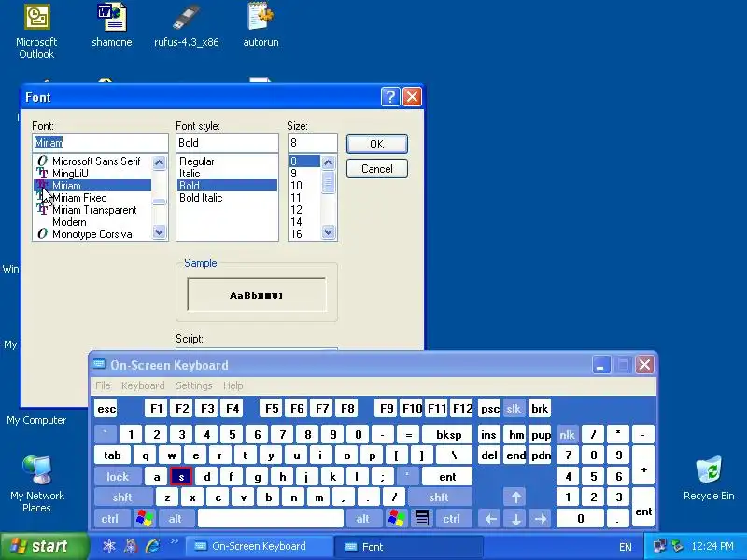Toggle the right shft key
The width and height of the screenshot is (747, 560).
tap(439, 497)
